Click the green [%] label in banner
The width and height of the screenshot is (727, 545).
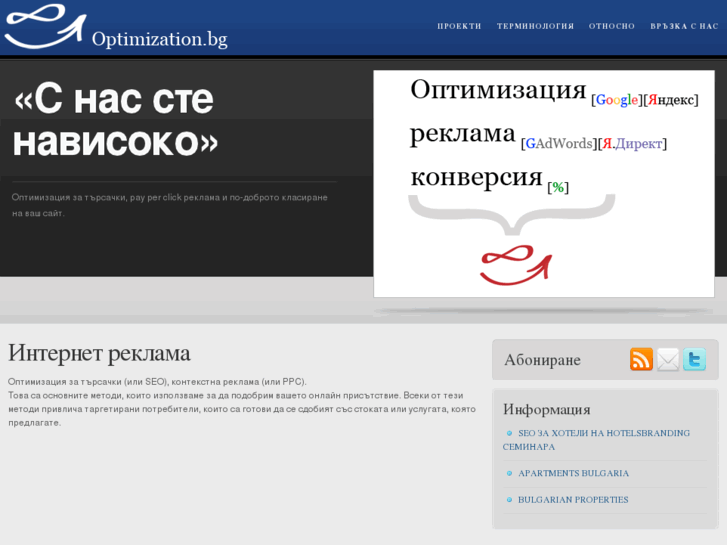558,187
